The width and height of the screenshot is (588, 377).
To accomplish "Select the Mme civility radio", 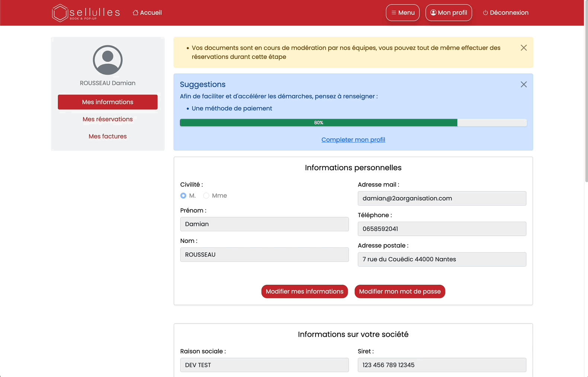I will pos(206,196).
